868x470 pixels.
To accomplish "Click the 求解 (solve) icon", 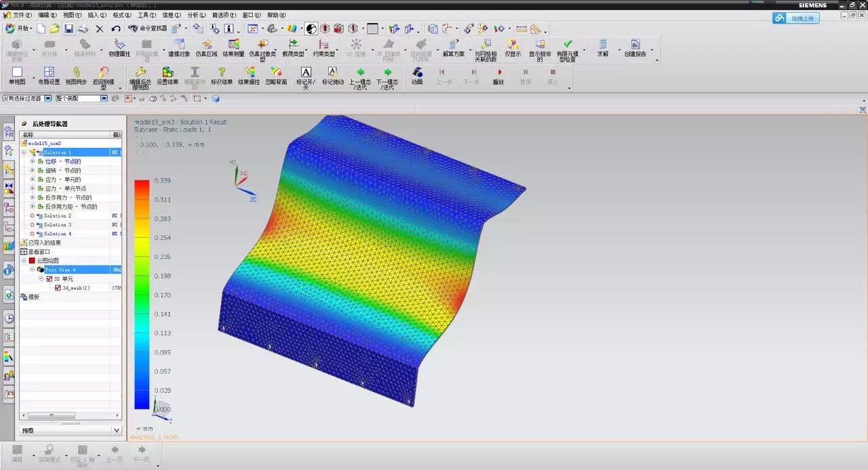I will point(602,48).
